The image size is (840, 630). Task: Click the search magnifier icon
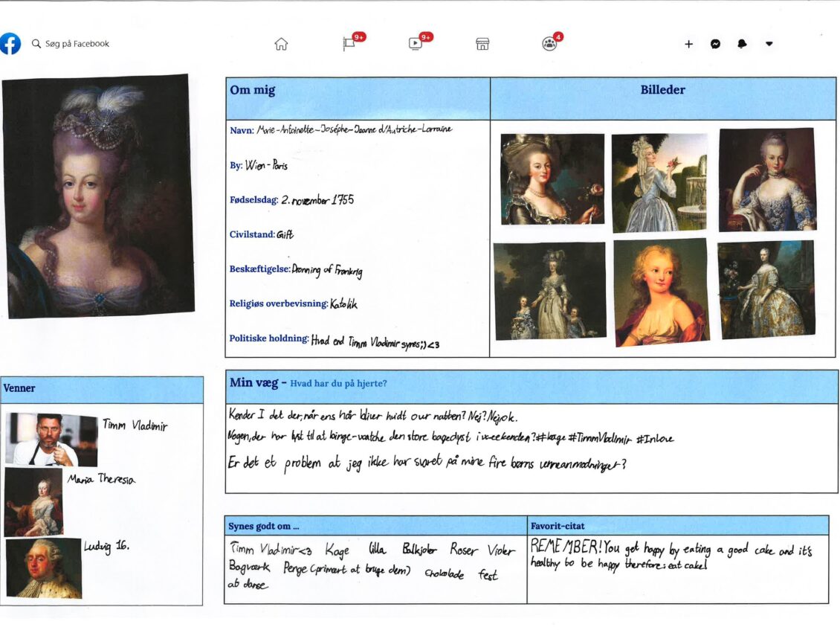(36, 43)
